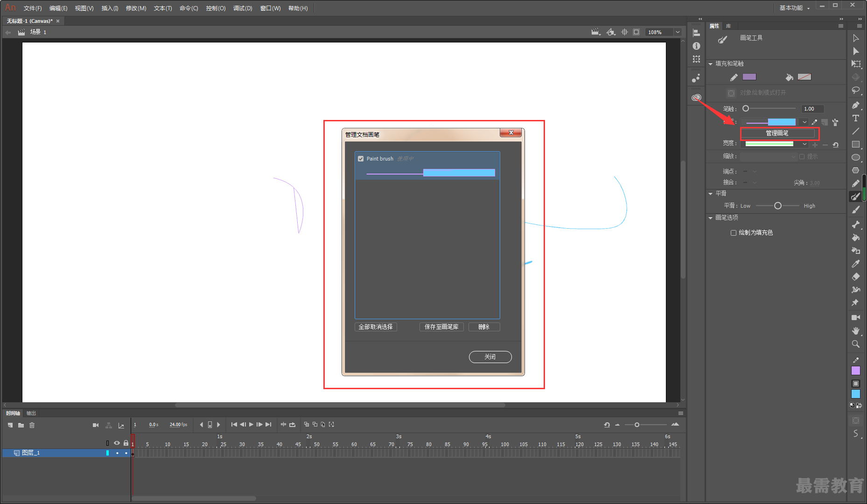Open the 窗口(W) menu

point(270,8)
